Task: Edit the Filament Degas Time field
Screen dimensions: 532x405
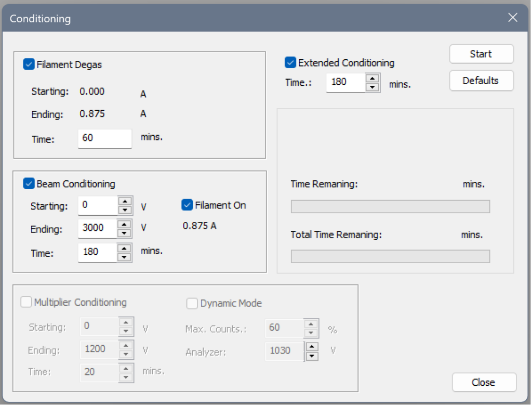Action: coord(104,139)
